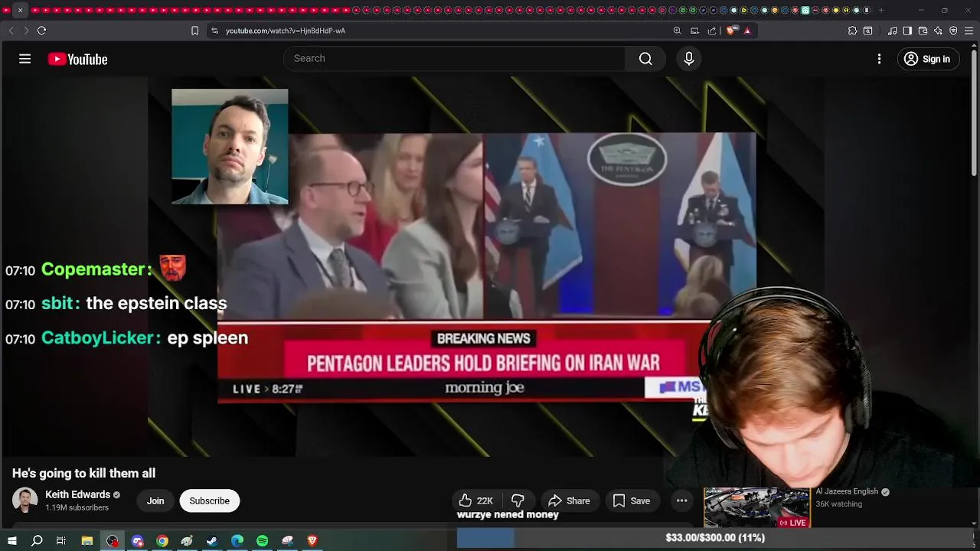Open Brave Rewards triangle icon
The image size is (980, 551).
click(x=747, y=31)
